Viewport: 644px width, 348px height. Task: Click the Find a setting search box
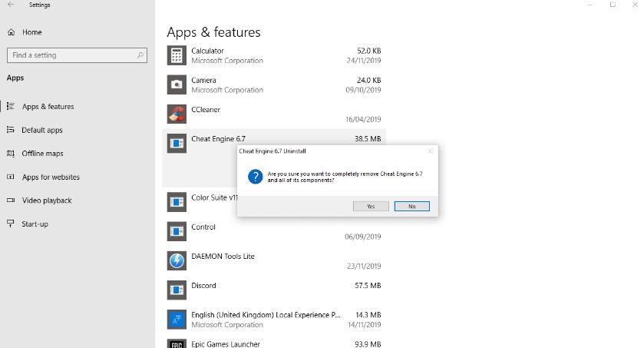coord(77,55)
